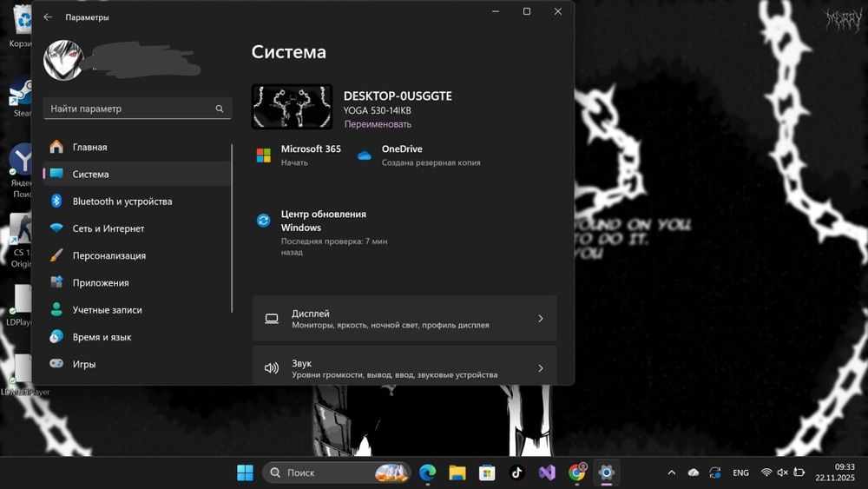Switch the ENG input language indicator
Viewport: 868px width, 489px height.
(x=740, y=472)
